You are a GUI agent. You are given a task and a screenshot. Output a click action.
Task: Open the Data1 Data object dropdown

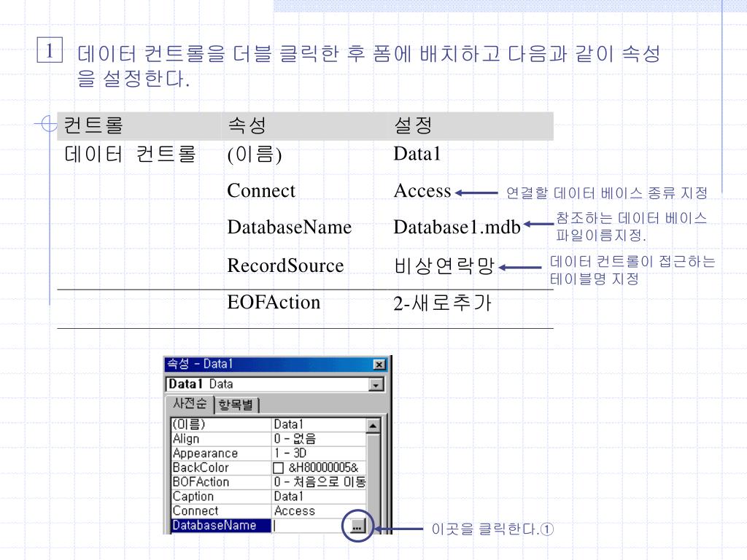click(376, 385)
